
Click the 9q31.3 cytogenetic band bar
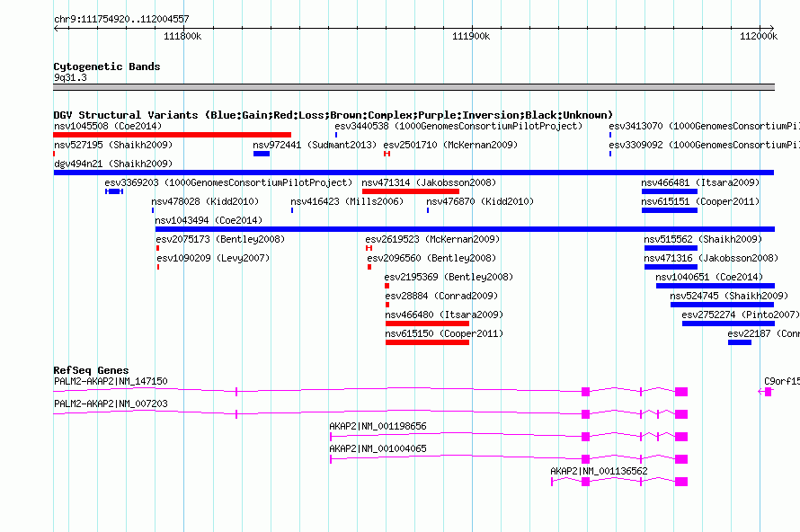413,87
